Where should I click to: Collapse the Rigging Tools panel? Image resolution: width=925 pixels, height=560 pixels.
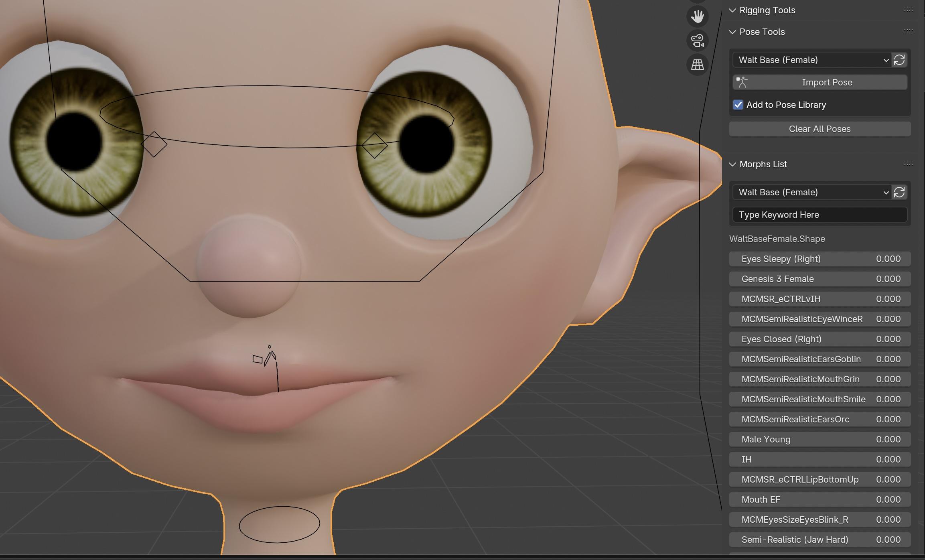pyautogui.click(x=732, y=10)
